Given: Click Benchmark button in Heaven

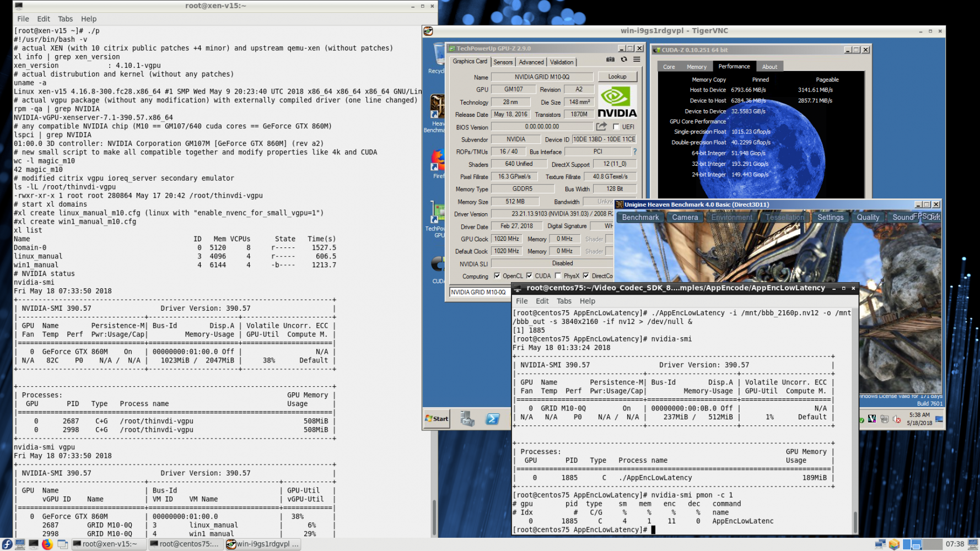Looking at the screenshot, I should point(640,217).
